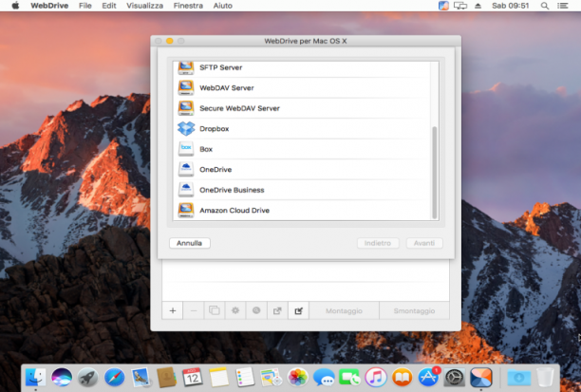
Task: Open Calendar showing 12 in Dock
Action: click(193, 378)
